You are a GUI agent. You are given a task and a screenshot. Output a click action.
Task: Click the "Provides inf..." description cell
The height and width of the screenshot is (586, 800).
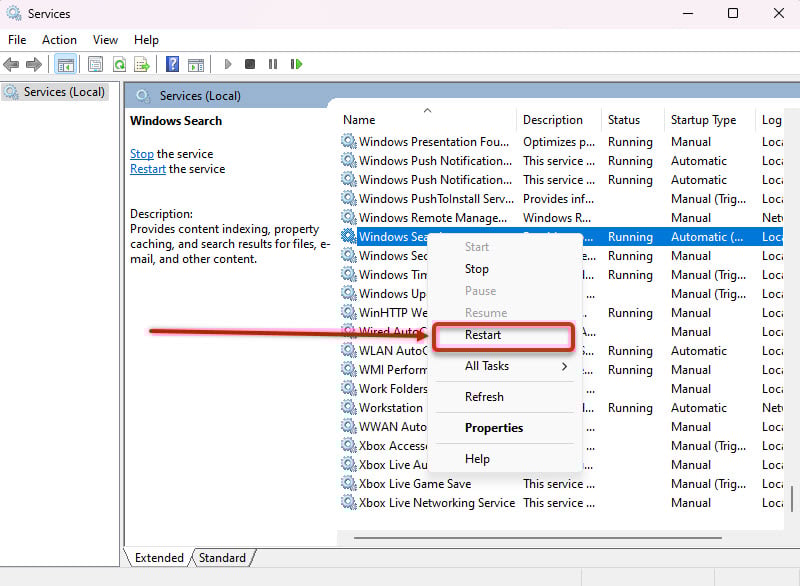pyautogui.click(x=558, y=199)
